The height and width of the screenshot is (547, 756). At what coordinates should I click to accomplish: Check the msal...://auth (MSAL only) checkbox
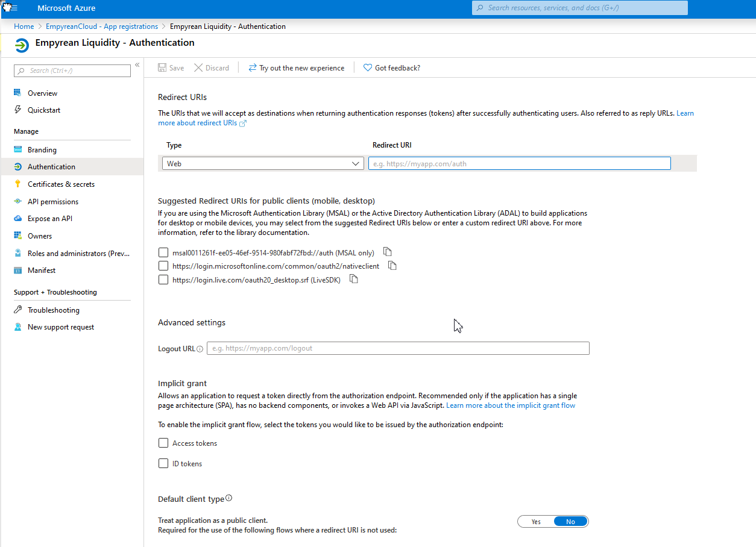click(163, 252)
